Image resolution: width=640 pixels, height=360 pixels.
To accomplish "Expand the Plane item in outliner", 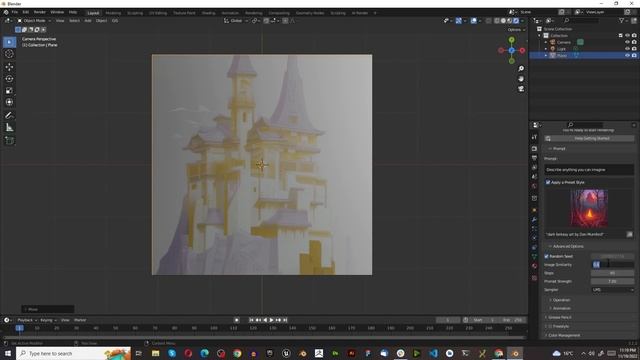I will (546, 55).
